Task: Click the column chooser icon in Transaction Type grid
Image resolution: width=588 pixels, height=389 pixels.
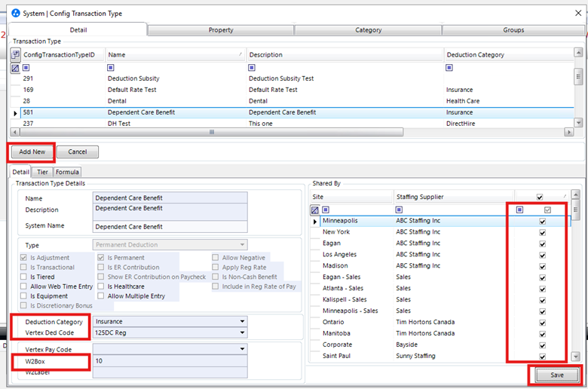Action: [15, 55]
